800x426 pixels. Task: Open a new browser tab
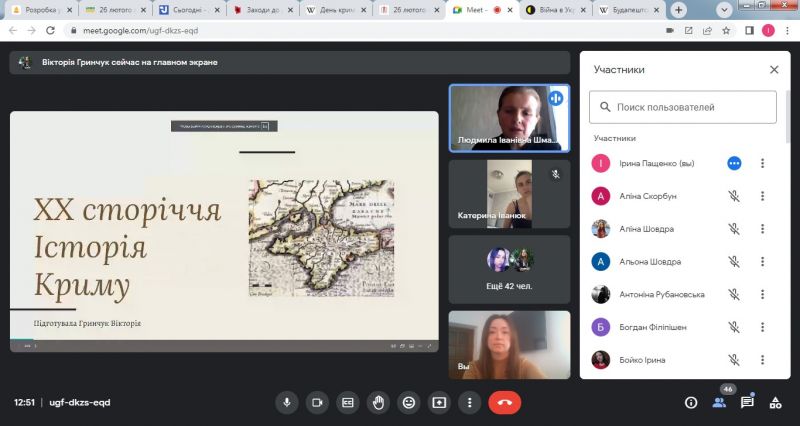[679, 10]
